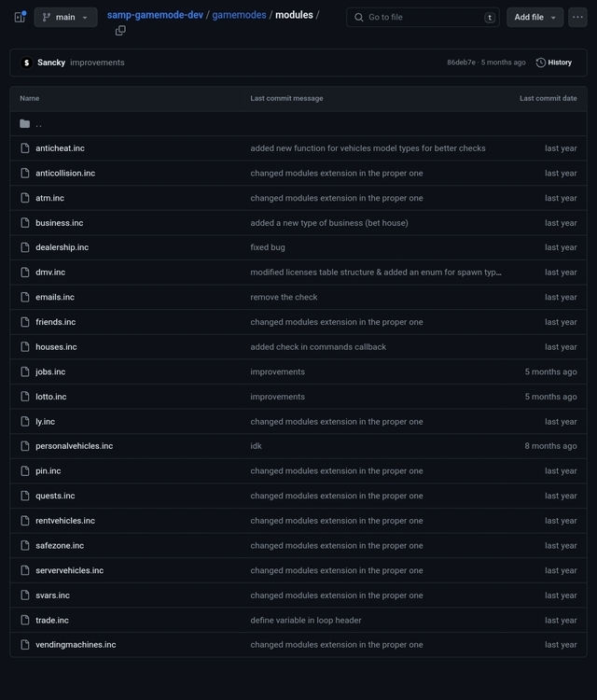597x700 pixels.
Task: Click the file icon next to personalvehicles.inc
Action: tap(25, 446)
